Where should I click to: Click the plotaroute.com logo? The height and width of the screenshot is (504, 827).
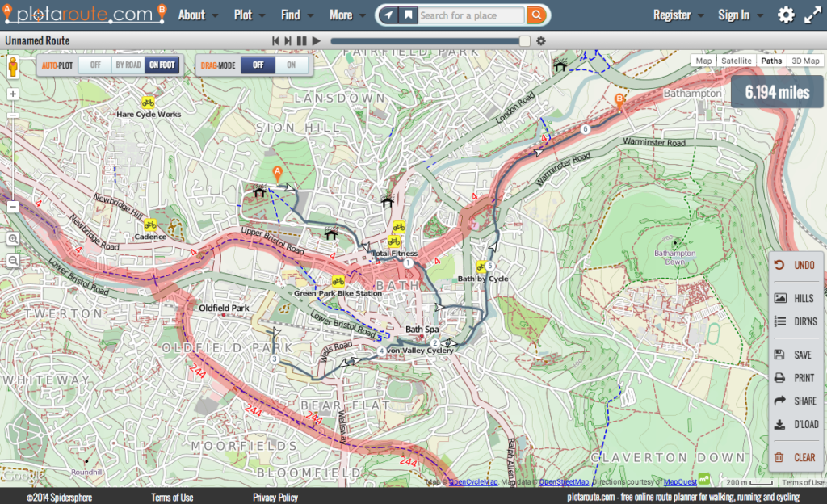click(x=84, y=15)
